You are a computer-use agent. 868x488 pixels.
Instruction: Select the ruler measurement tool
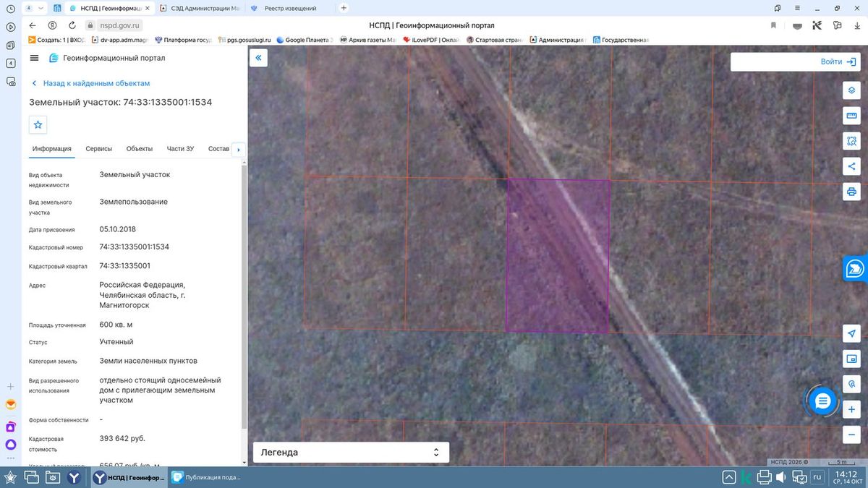[x=851, y=116]
